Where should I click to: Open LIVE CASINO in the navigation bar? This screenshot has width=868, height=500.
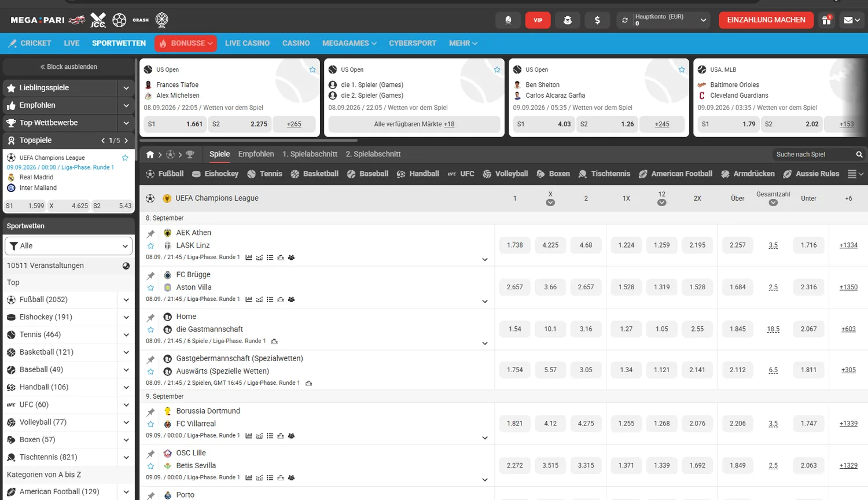[247, 43]
